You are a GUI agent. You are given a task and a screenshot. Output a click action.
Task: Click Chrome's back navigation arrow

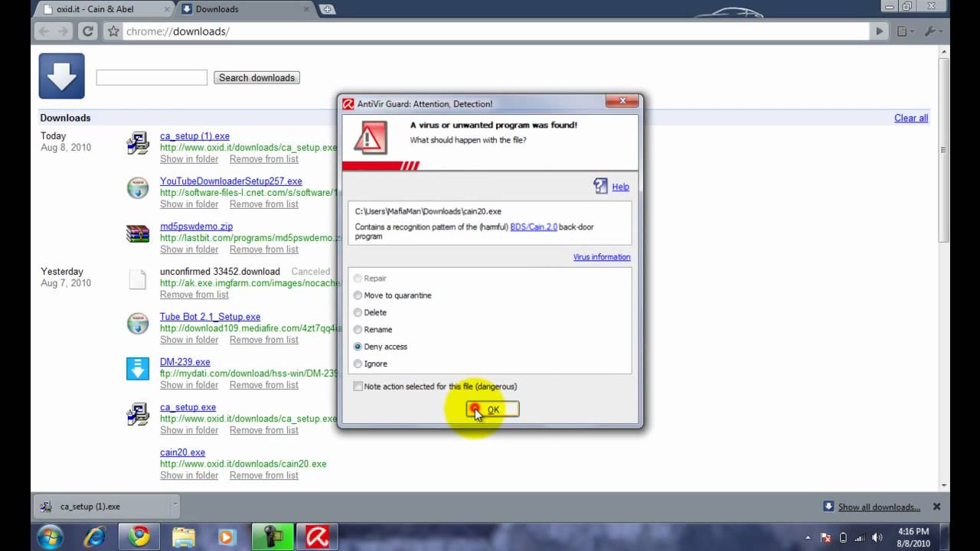coord(44,31)
